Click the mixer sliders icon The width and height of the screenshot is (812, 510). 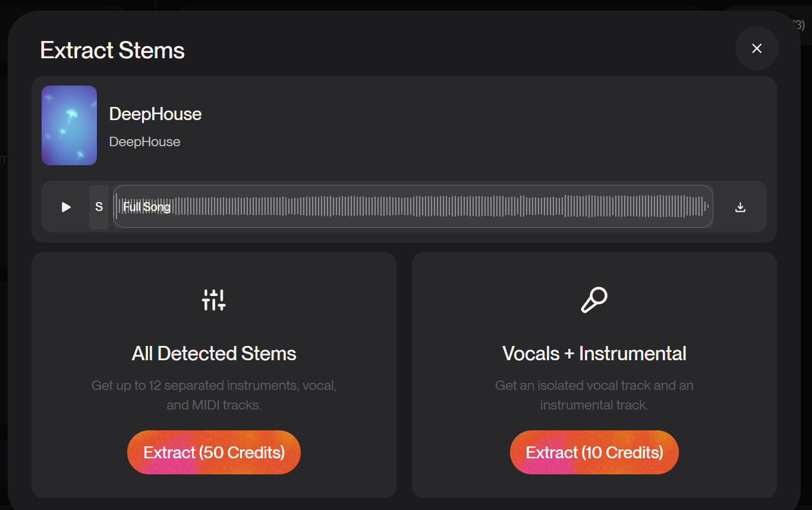tap(214, 300)
